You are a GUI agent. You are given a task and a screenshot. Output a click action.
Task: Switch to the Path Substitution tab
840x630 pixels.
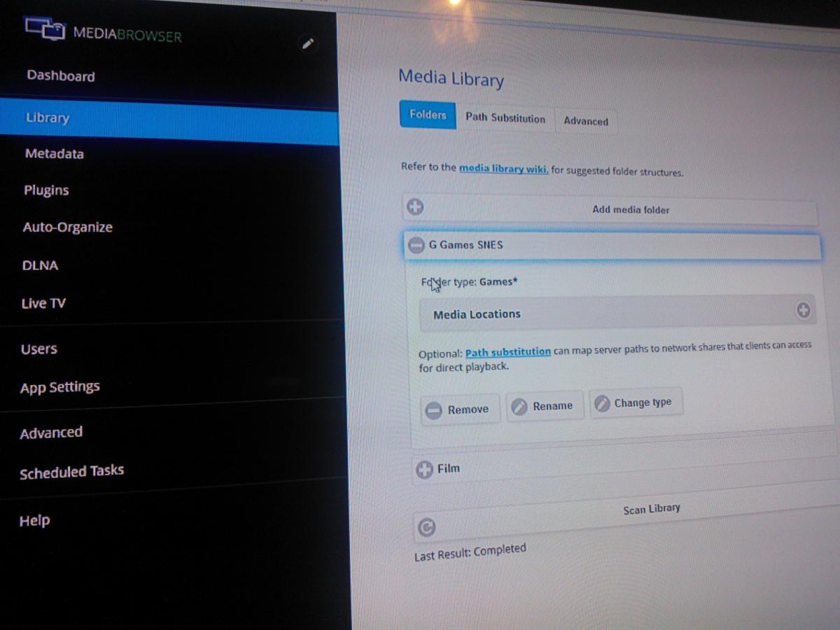(x=505, y=118)
